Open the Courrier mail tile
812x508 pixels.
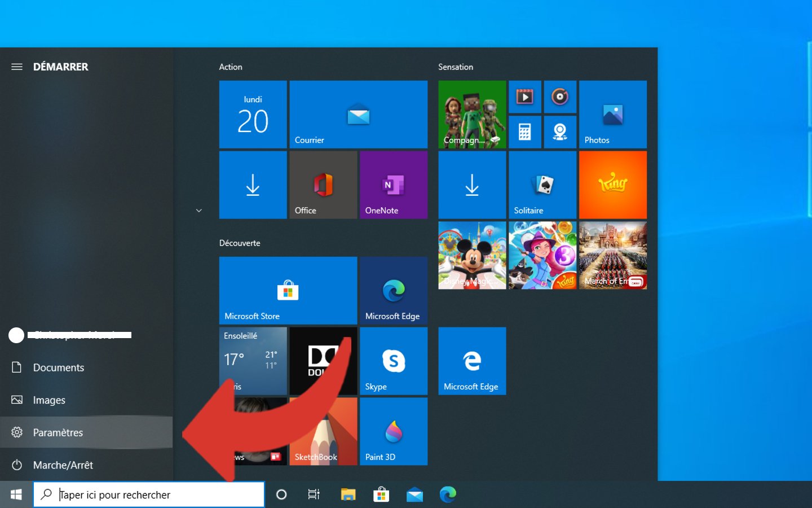click(x=358, y=115)
